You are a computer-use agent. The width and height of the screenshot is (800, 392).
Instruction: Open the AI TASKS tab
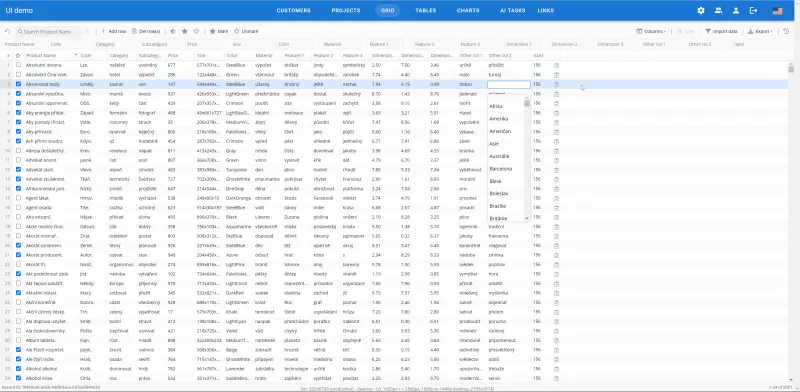point(512,10)
